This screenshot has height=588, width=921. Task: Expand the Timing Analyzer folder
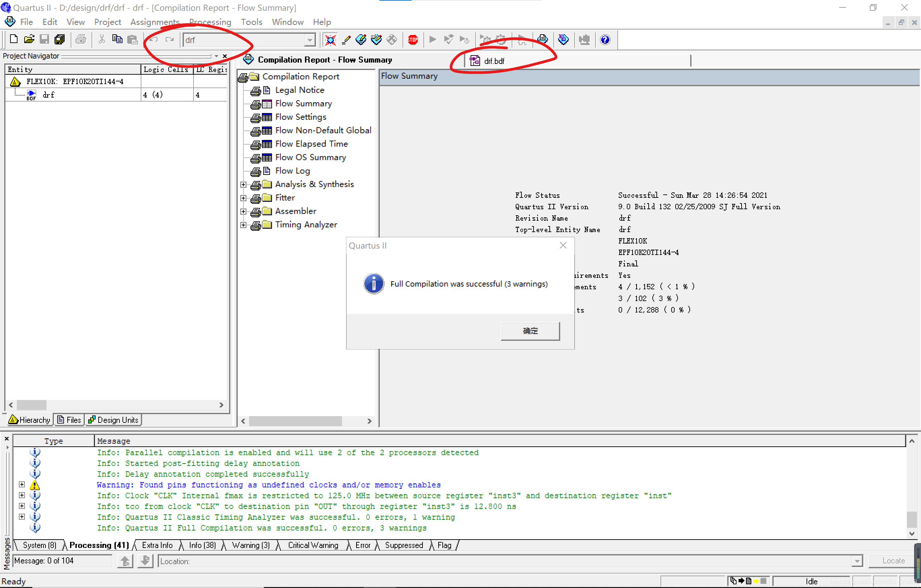click(243, 225)
